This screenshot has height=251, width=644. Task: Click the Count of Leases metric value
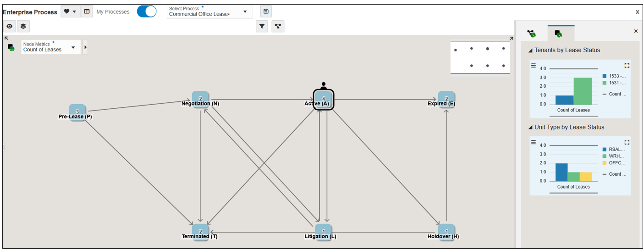pos(42,50)
